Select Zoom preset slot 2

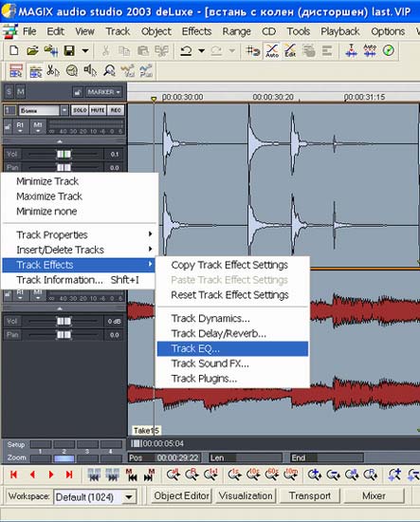pyautogui.click(x=64, y=458)
